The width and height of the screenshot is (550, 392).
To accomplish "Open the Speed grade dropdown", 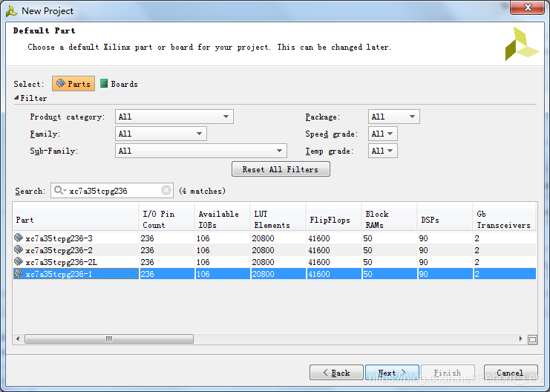I will coord(383,134).
